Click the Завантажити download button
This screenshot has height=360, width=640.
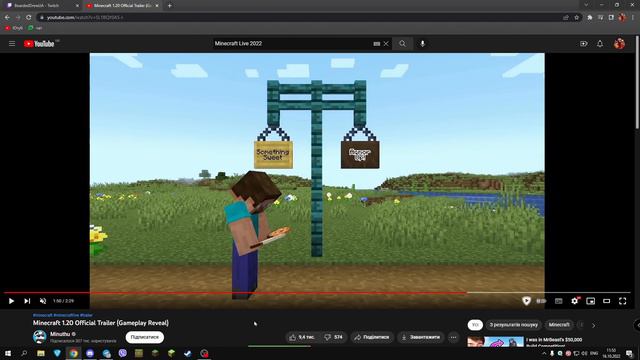tap(420, 337)
